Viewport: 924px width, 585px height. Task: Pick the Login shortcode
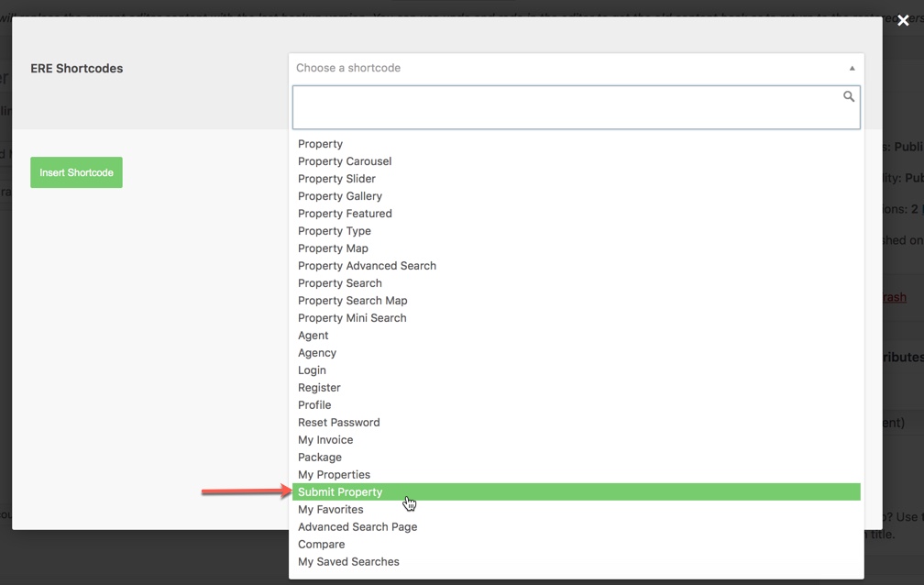point(577,370)
